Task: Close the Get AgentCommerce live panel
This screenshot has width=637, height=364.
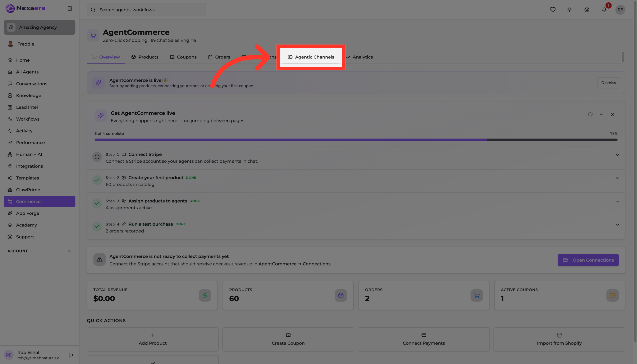Action: click(x=613, y=114)
